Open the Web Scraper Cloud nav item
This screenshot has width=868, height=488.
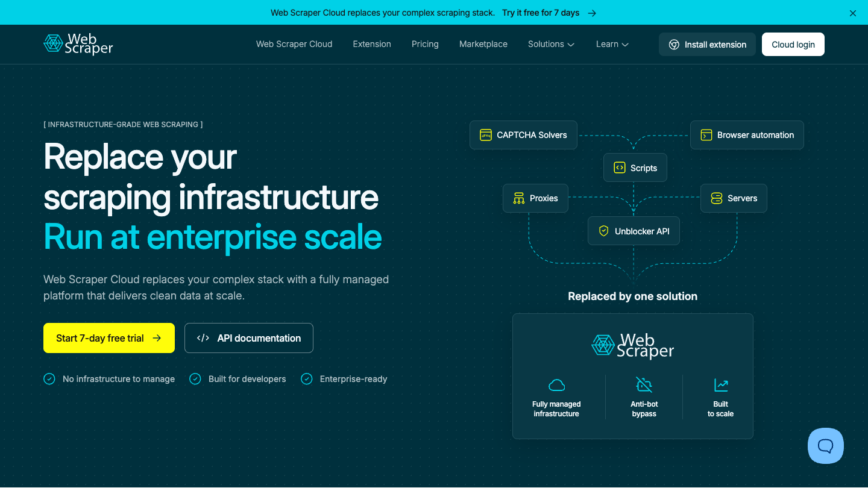point(294,44)
